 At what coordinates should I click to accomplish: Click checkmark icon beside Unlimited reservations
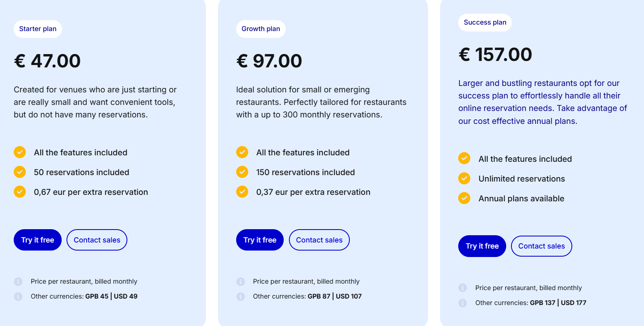464,178
